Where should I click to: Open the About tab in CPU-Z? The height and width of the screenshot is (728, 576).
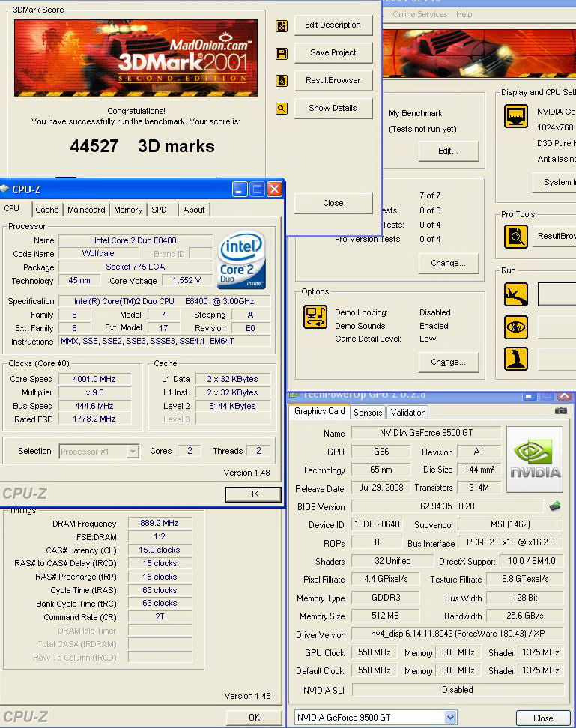point(194,210)
